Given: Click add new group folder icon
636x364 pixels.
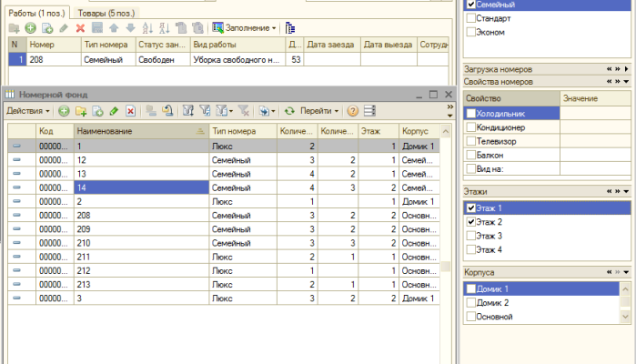Looking at the screenshot, I should 80,111.
